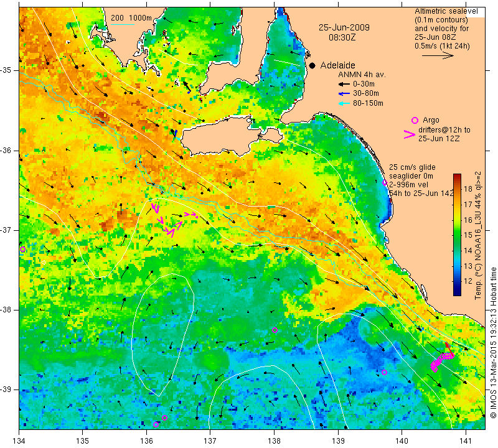Click Argo float marker near 138E, 38.3S
The height and width of the screenshot is (448, 498).
(x=275, y=330)
